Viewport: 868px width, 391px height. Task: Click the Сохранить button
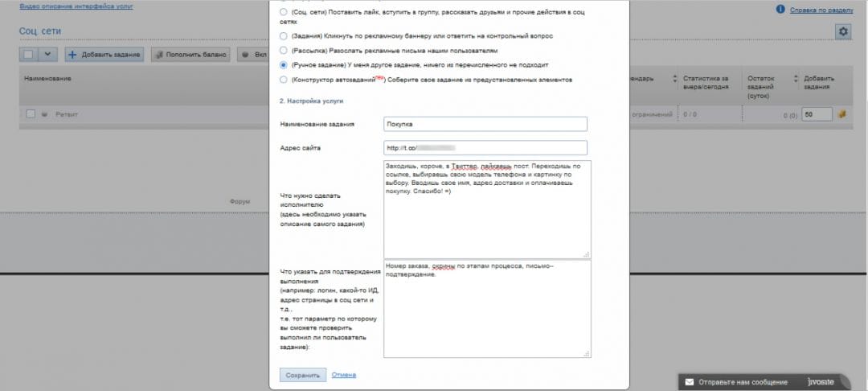click(x=303, y=376)
